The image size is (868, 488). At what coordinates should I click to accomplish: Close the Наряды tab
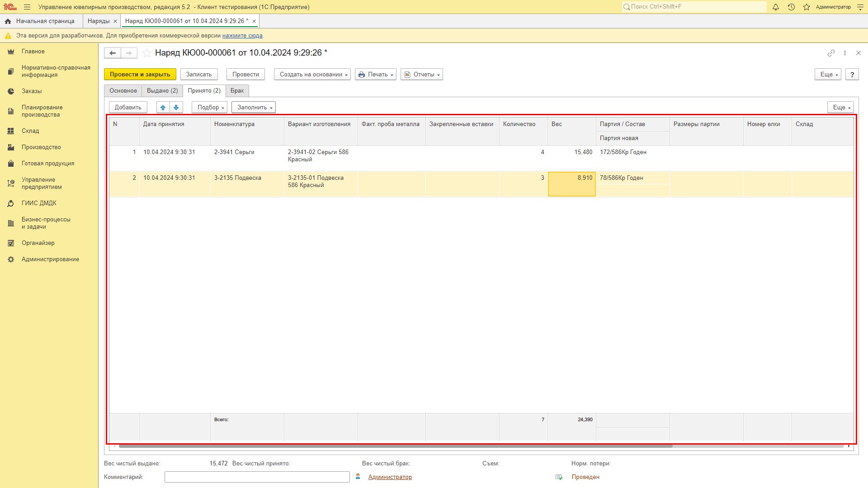coord(115,21)
